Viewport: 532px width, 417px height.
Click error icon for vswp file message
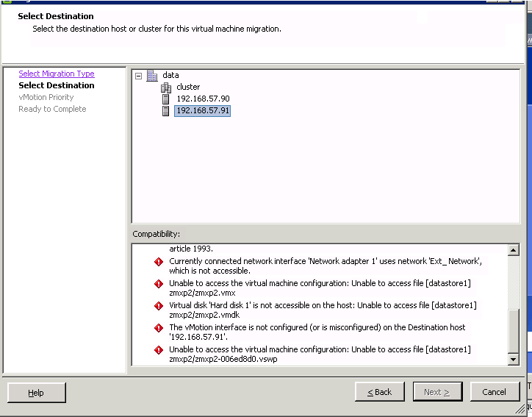coord(159,350)
